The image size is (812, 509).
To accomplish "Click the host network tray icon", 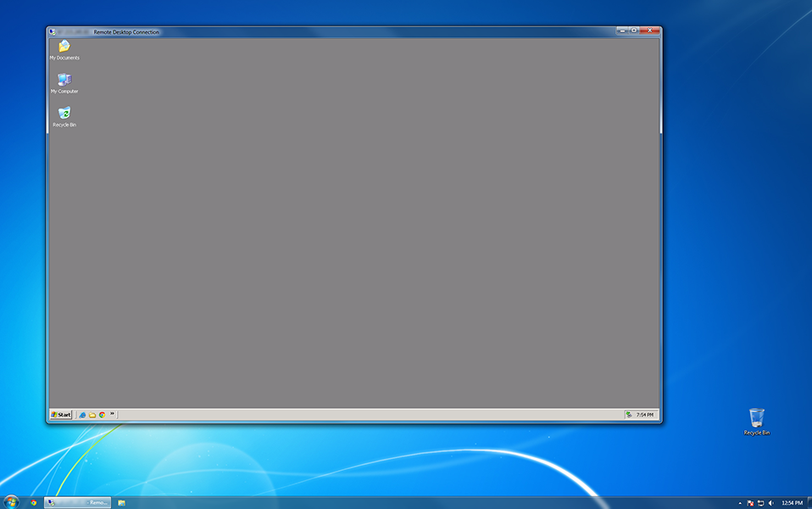I will coord(761,503).
